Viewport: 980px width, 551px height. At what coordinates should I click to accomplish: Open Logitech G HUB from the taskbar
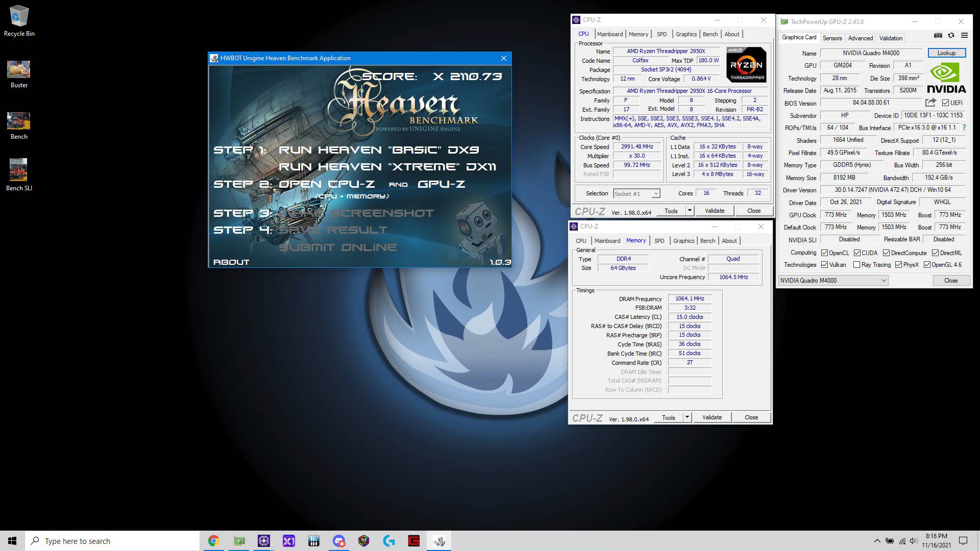click(x=389, y=541)
